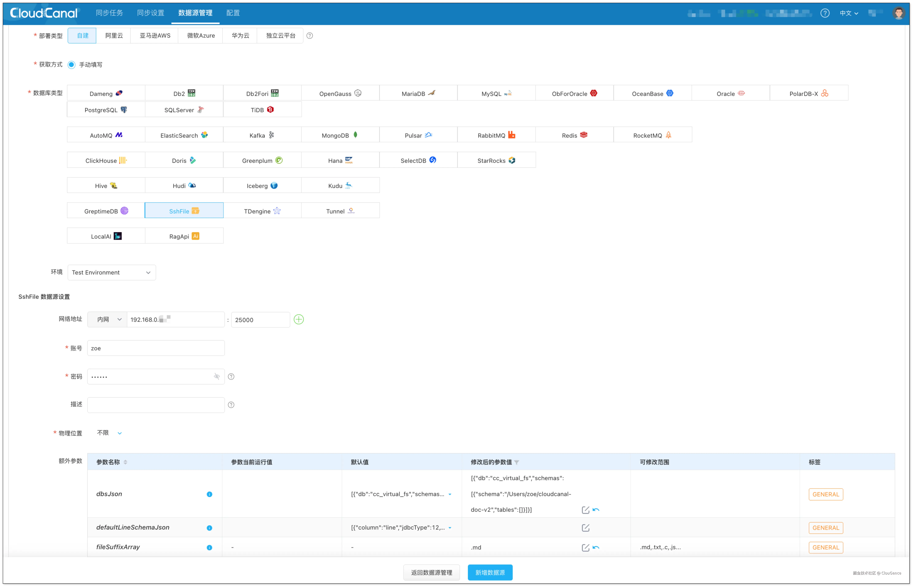Switch to 同步任务 tab
Screen dimensions: 914x588
[x=109, y=13]
